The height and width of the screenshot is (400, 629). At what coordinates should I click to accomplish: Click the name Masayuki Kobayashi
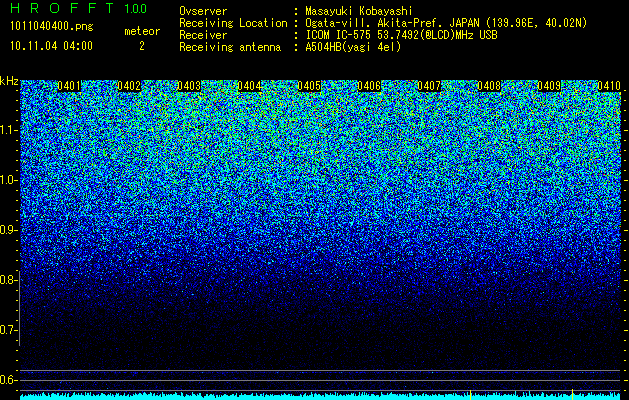[x=359, y=11]
